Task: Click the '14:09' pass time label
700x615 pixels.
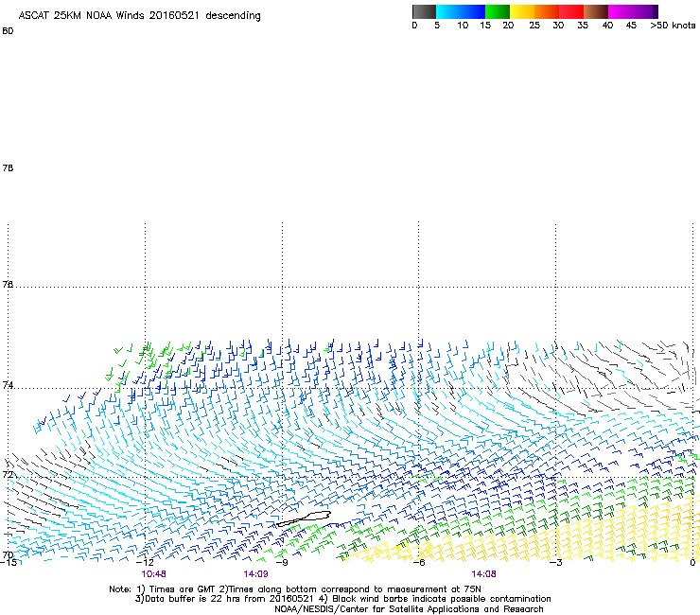Action: click(x=255, y=574)
